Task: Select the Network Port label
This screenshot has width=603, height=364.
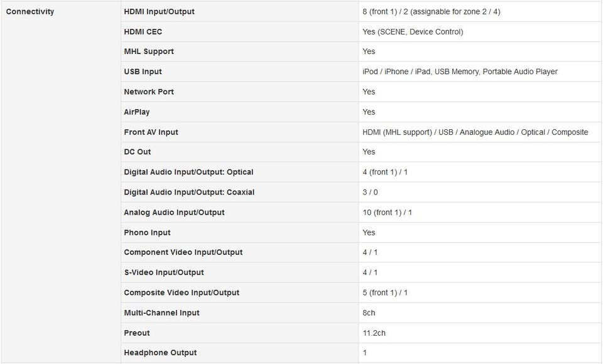Action: coord(148,92)
